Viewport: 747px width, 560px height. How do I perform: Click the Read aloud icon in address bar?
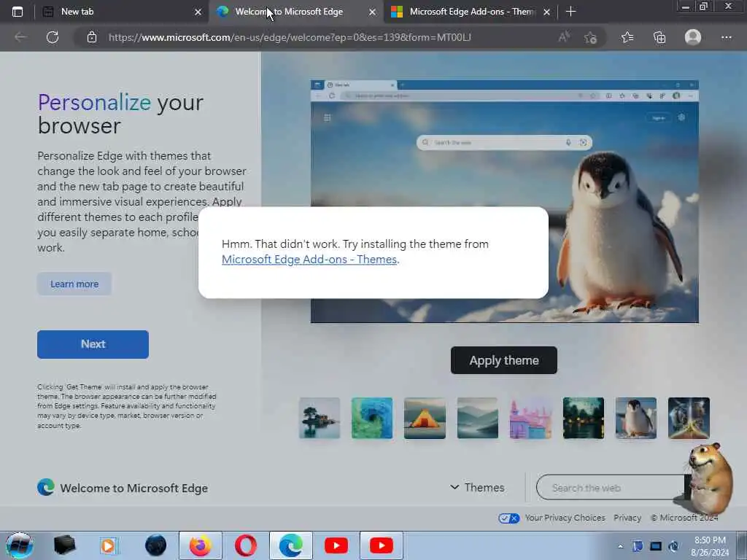[564, 37]
